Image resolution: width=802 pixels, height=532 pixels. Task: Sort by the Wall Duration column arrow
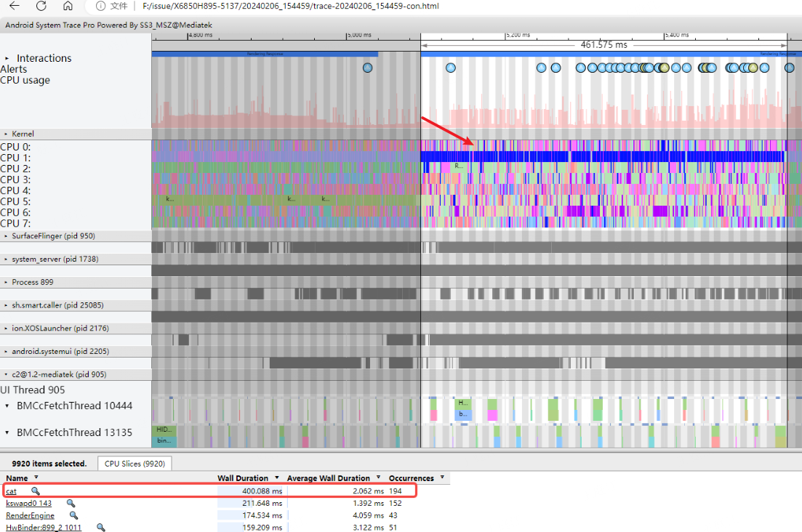pyautogui.click(x=277, y=477)
